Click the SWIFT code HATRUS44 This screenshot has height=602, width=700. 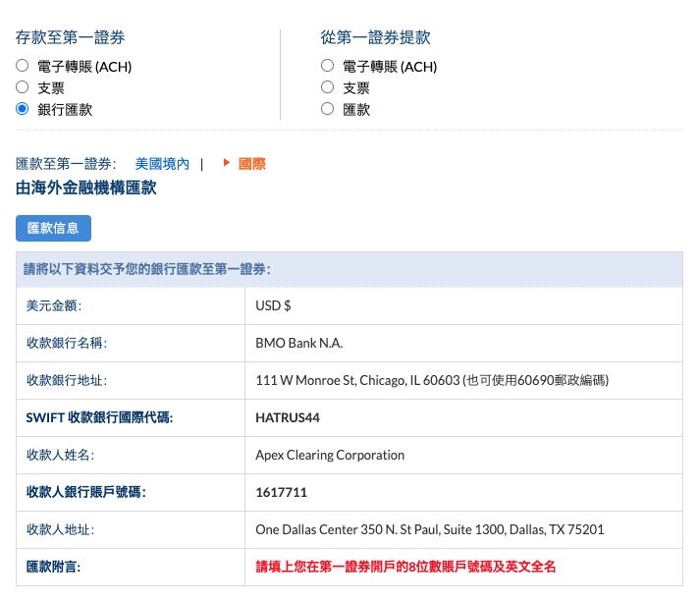(288, 417)
